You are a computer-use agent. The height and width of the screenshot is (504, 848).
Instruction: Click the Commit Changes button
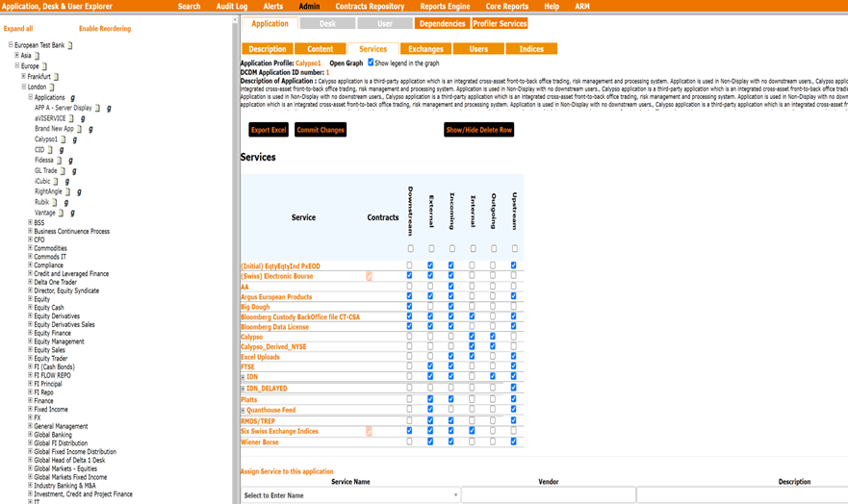pos(321,130)
